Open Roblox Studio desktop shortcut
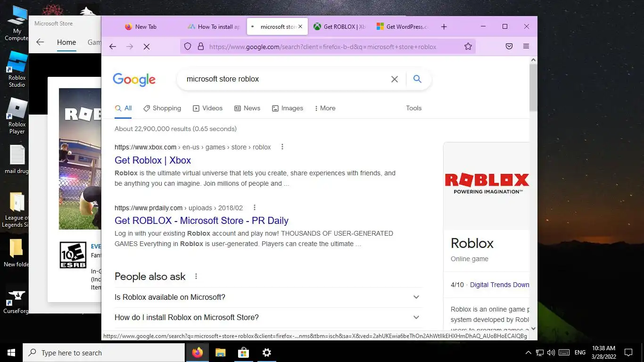 pos(17,70)
